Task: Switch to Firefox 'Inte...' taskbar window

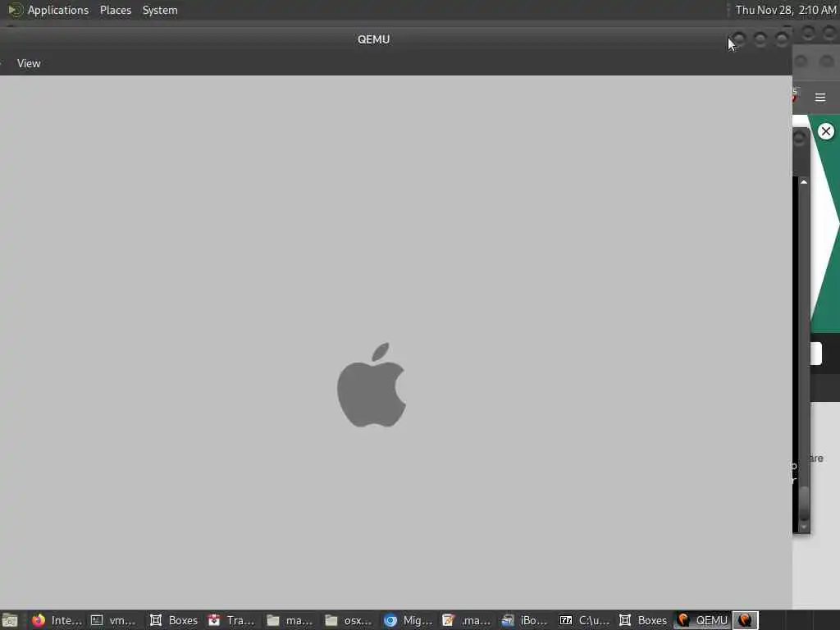Action: tap(57, 620)
